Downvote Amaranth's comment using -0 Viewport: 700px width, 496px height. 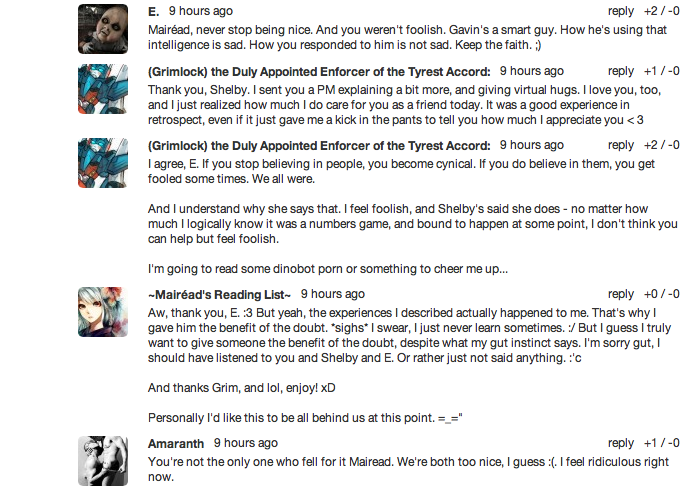676,443
